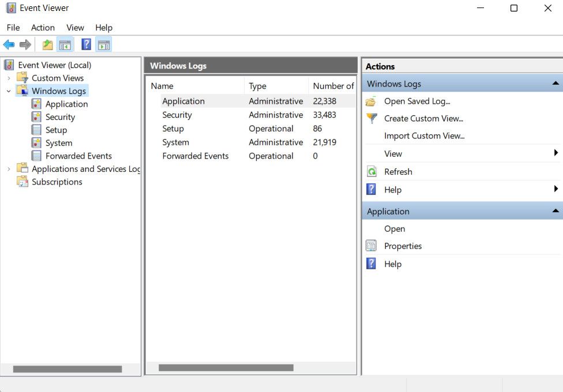Screen dimensions: 563x392
Task: Toggle the console tree visibility toolbar icon
Action: (x=66, y=44)
